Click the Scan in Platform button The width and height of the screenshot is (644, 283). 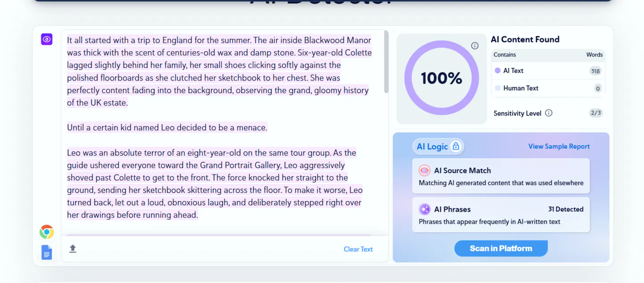pos(501,249)
